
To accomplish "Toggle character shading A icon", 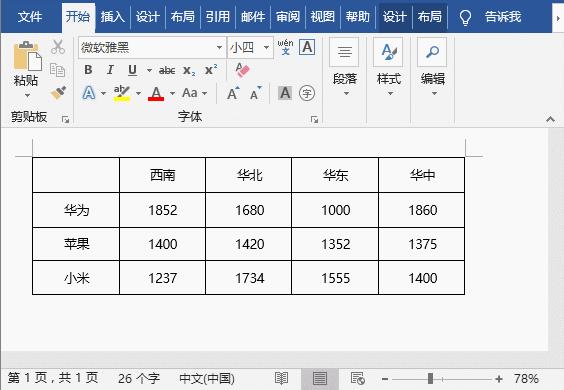I will coord(285,93).
